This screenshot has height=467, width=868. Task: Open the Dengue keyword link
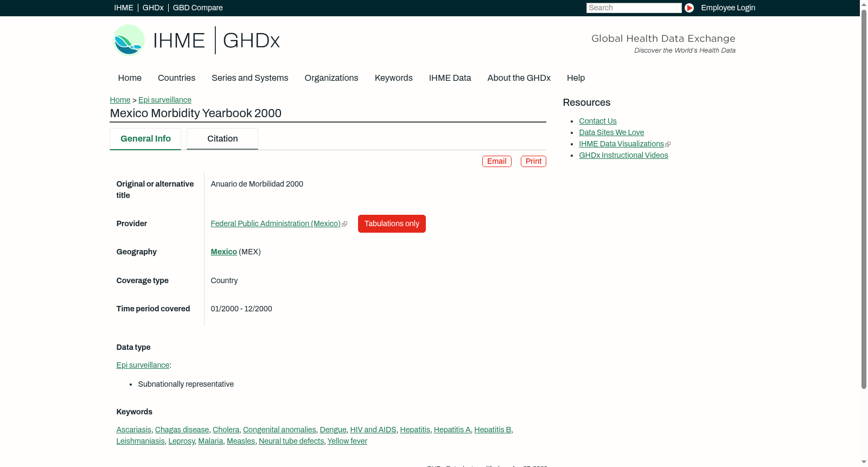click(333, 430)
